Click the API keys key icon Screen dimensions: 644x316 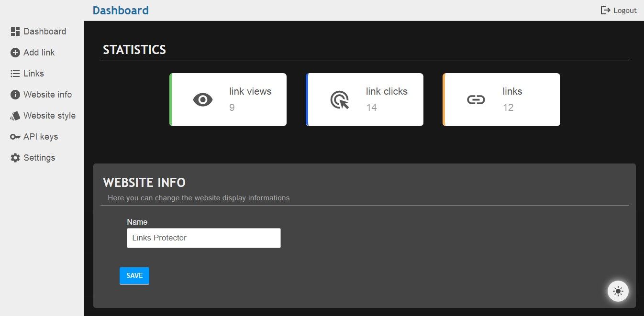click(15, 137)
